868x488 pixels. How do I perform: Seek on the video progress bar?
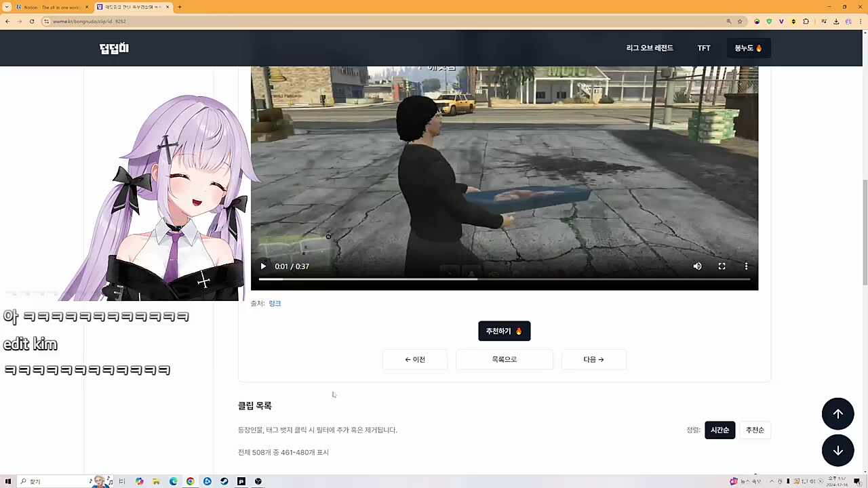(504, 279)
